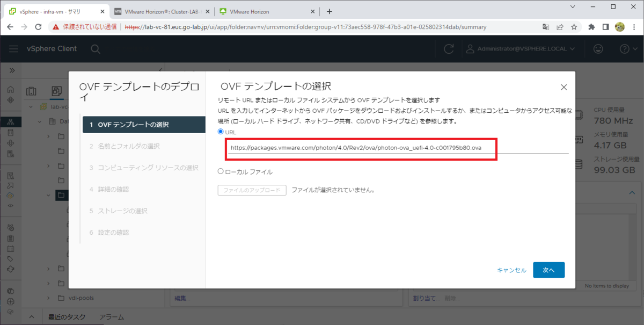
Task: Open the Tags label icon in the rail
Action: pyautogui.click(x=11, y=258)
